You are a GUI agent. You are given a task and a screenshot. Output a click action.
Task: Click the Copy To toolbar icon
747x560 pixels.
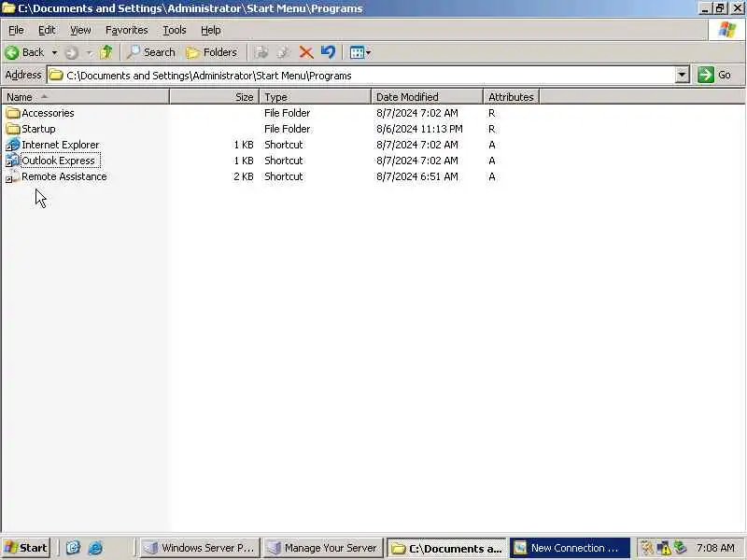(284, 52)
